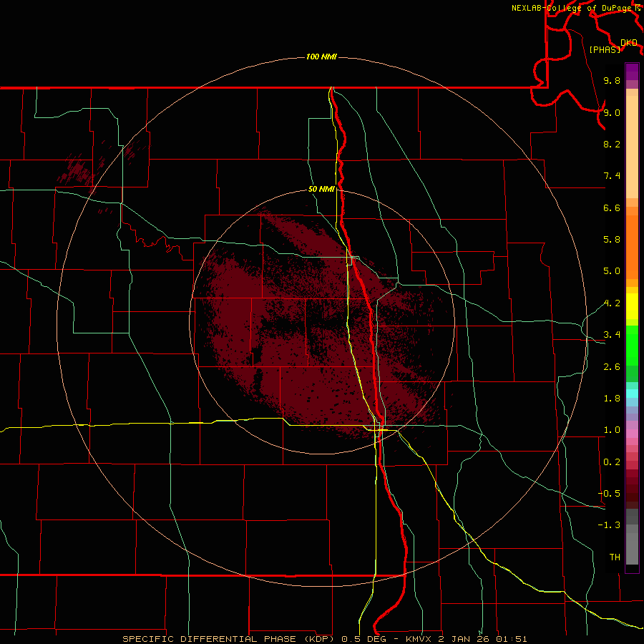Click the orange segment of the color bar
Screen dimensions: 644x644
pyautogui.click(x=632, y=248)
